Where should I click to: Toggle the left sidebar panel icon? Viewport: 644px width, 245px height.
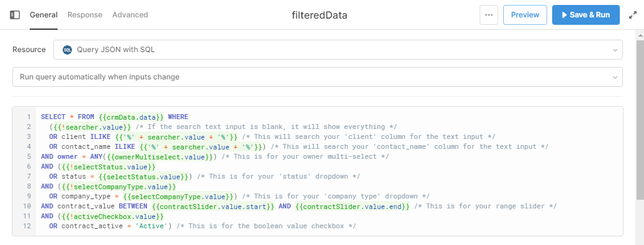(15, 15)
